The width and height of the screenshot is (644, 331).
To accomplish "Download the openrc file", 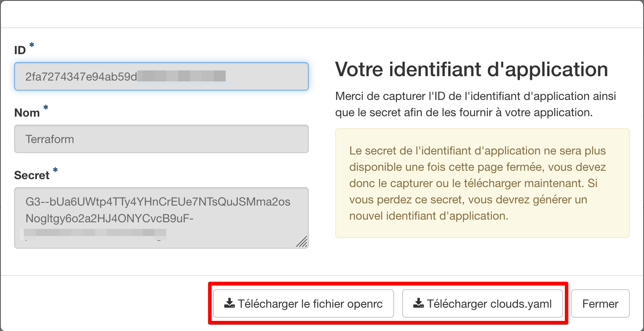I will [304, 303].
